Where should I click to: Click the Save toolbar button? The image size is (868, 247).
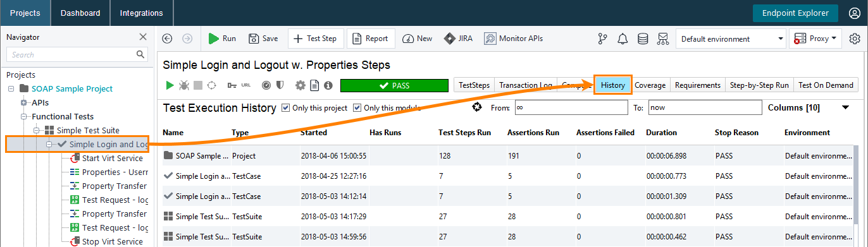[263, 39]
